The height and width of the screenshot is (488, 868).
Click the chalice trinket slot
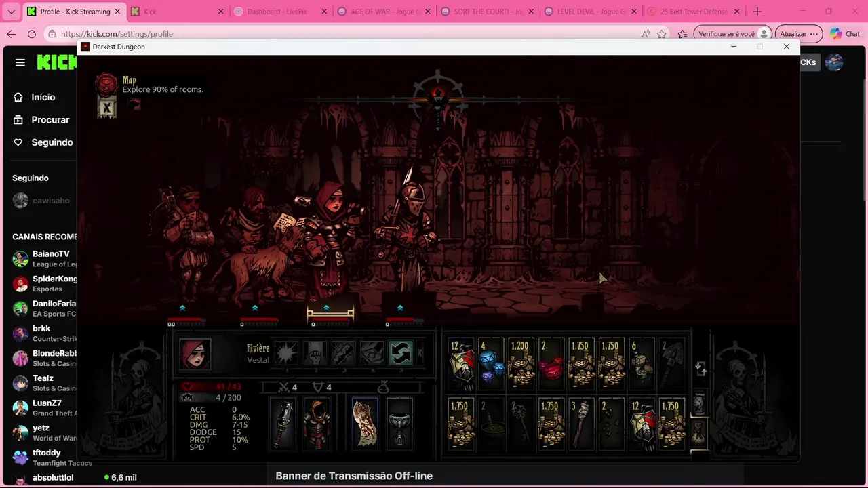tap(399, 423)
